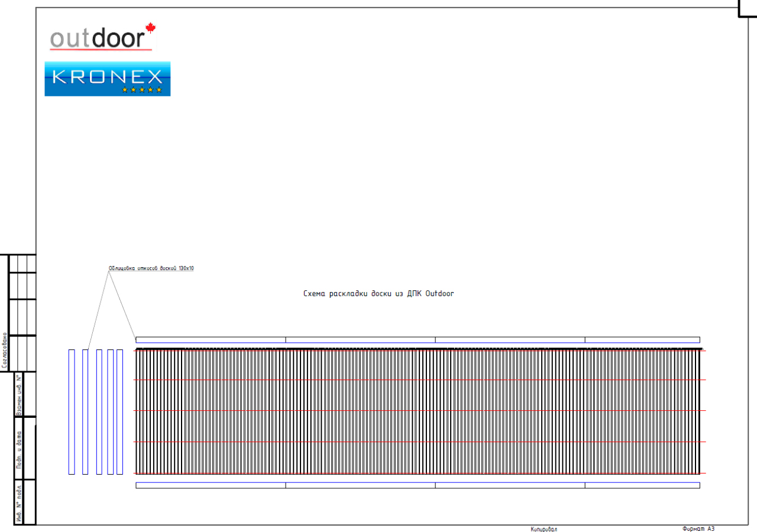Viewport: 757px width, 532px height.
Task: Select first segment of top horizontal trim strip
Action: [211, 340]
